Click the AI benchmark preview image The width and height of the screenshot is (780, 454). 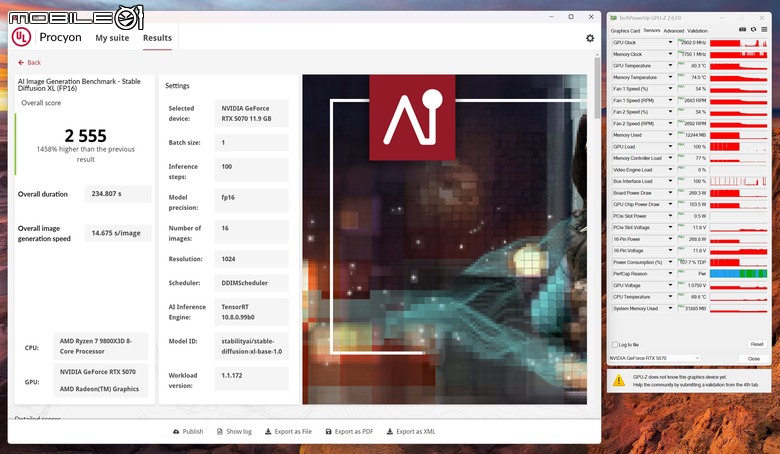coord(444,239)
